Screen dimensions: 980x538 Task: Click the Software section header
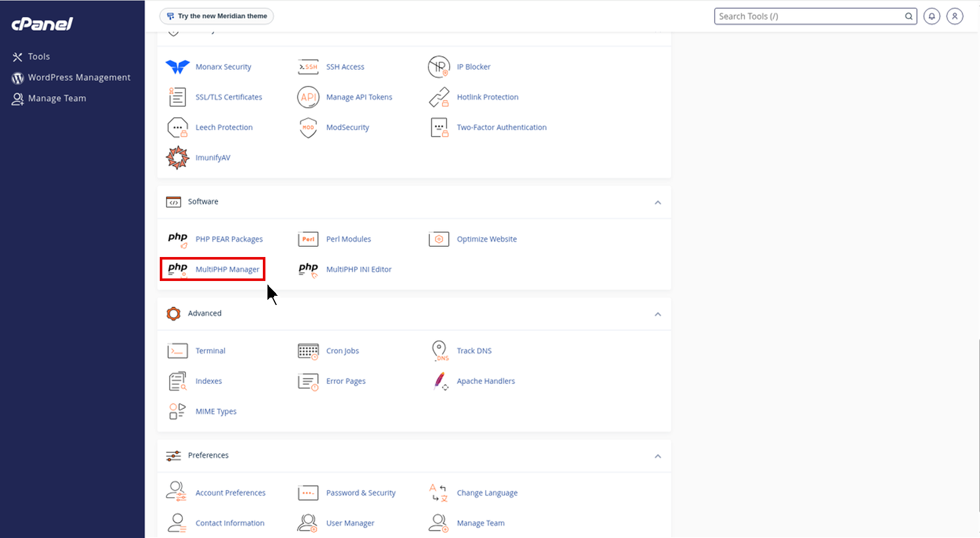coord(414,202)
